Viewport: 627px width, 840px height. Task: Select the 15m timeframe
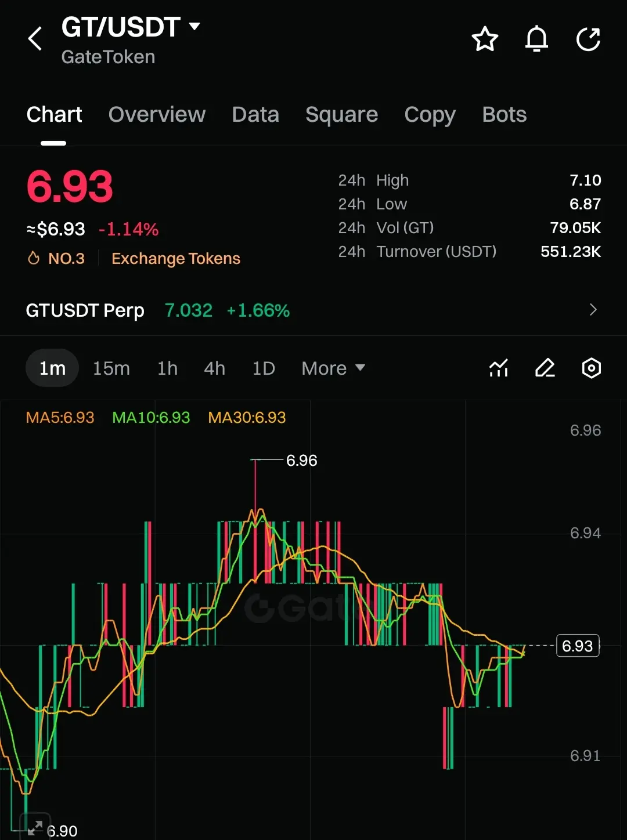[111, 368]
